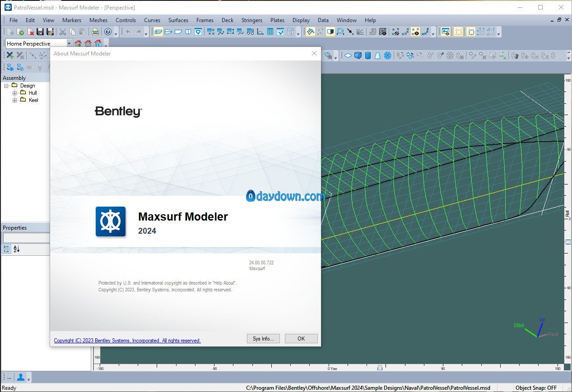Open the Surfaces menu

[178, 20]
